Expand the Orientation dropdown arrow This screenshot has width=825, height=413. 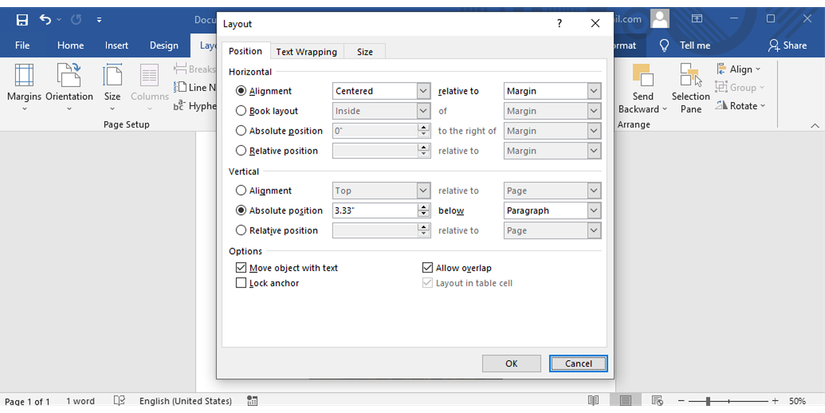[x=69, y=109]
